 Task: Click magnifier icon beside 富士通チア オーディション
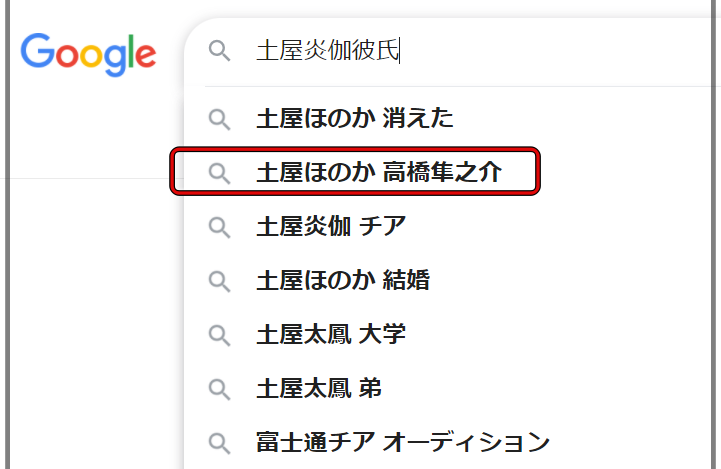click(x=219, y=443)
